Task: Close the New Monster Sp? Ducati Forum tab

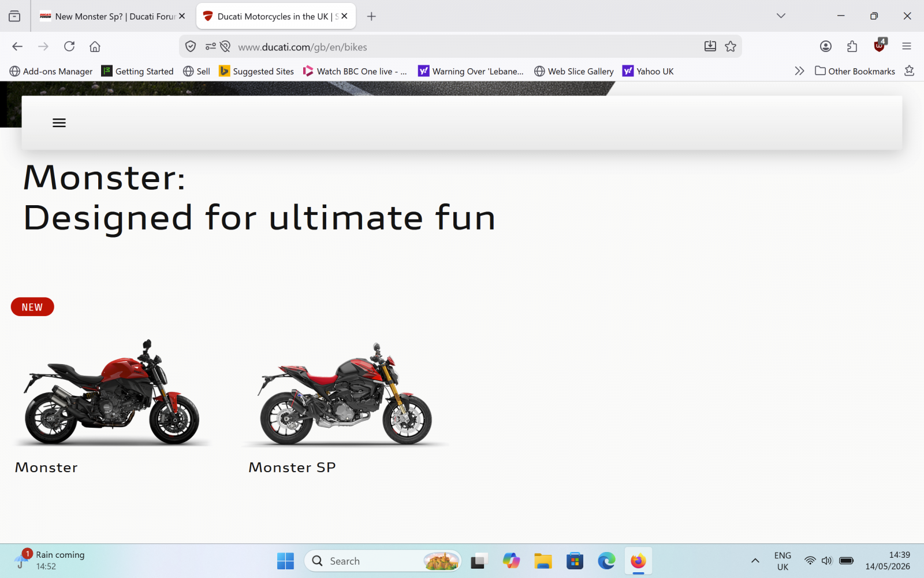Action: click(182, 16)
